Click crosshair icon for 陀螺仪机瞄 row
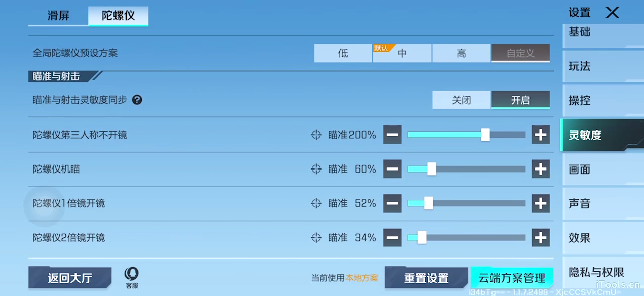Screen dimensions: 644x296 tap(316, 169)
